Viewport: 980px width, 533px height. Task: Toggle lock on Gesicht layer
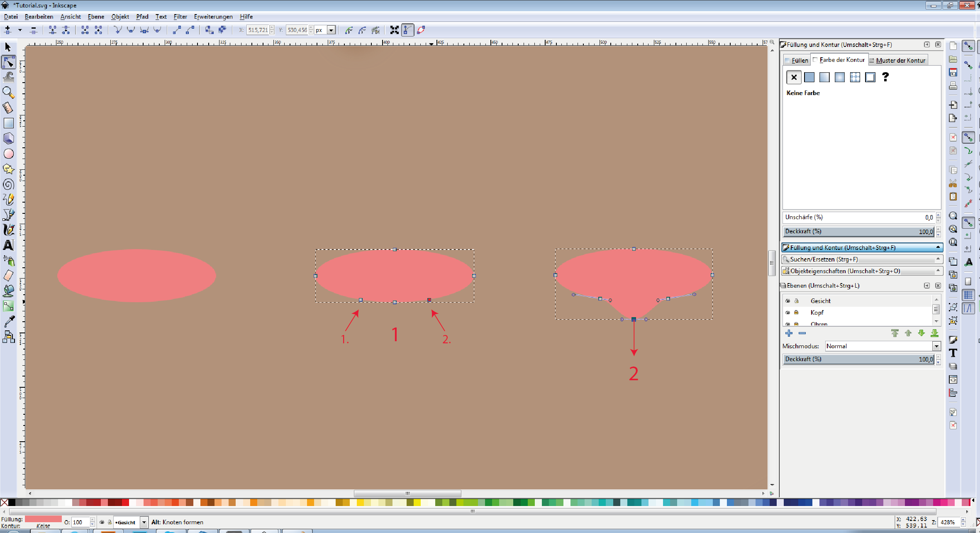pyautogui.click(x=796, y=301)
